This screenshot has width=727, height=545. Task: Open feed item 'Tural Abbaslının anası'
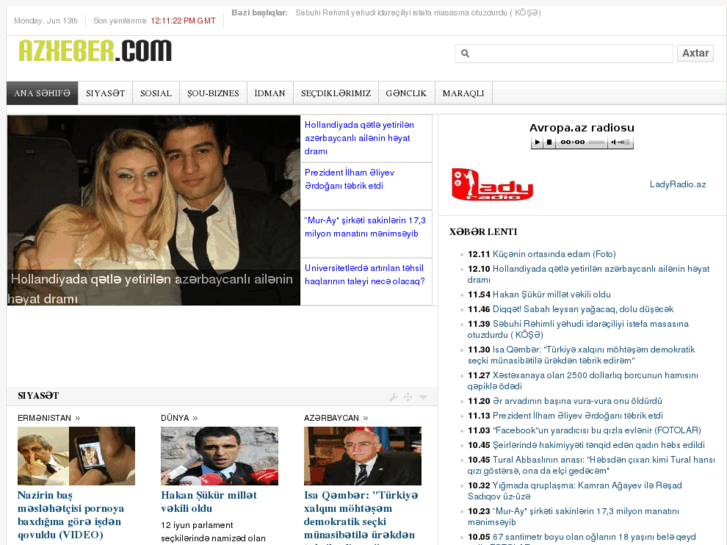pyautogui.click(x=592, y=465)
